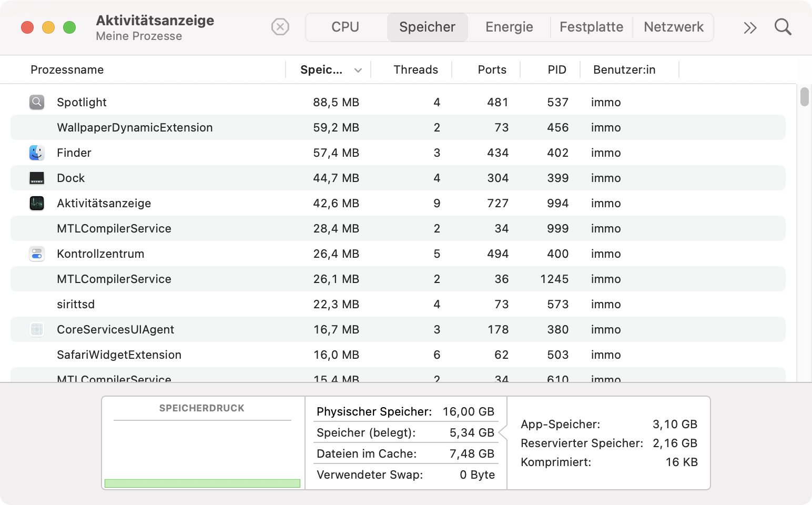Viewport: 812px width, 505px height.
Task: Click the green Speicherdruck memory bar
Action: (x=202, y=483)
